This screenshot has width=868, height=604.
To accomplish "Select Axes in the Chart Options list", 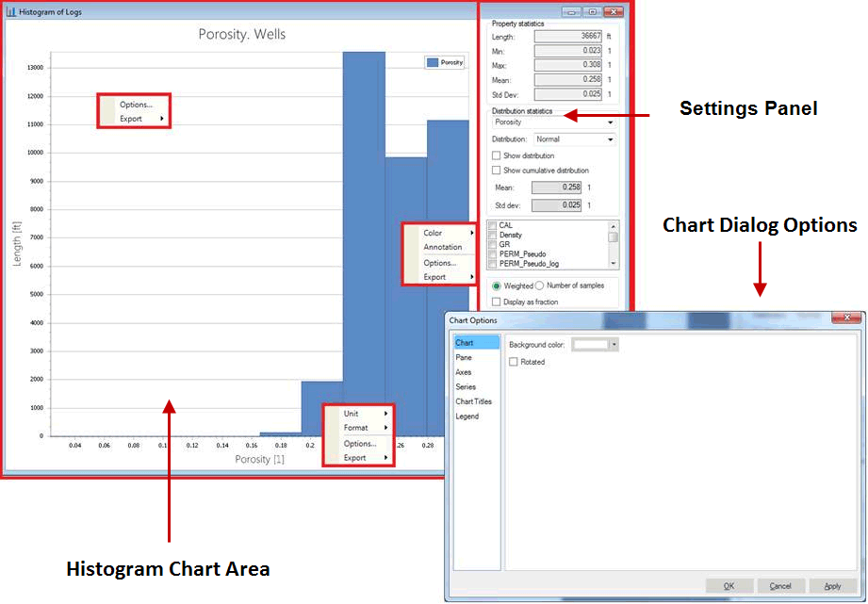I will pyautogui.click(x=464, y=372).
